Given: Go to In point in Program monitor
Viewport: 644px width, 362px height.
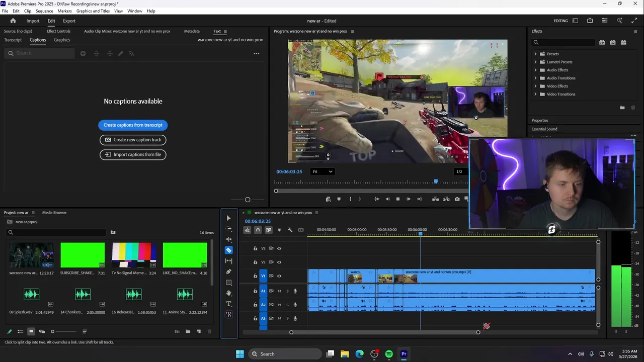Looking at the screenshot, I should (x=377, y=199).
